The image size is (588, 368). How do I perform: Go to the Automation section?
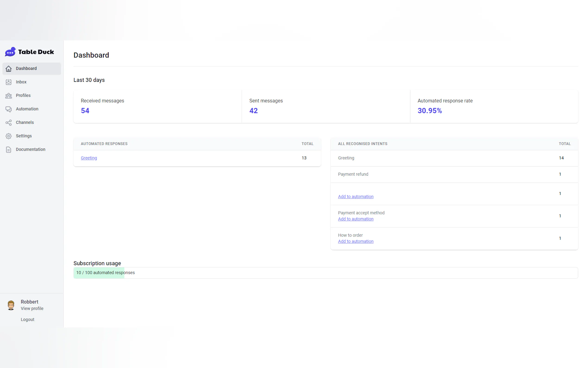[27, 109]
